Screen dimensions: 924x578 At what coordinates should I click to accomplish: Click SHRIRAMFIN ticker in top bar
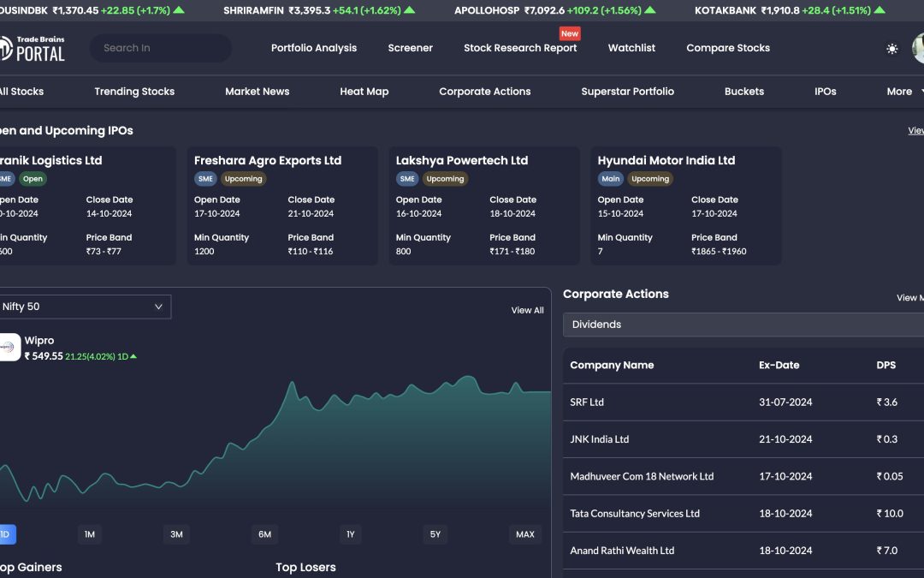pyautogui.click(x=319, y=10)
